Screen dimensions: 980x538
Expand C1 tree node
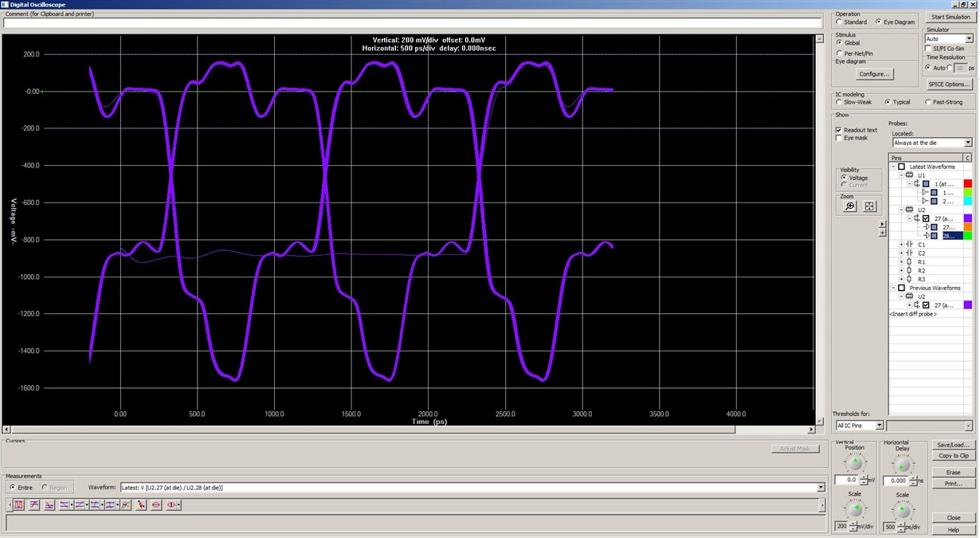[901, 245]
